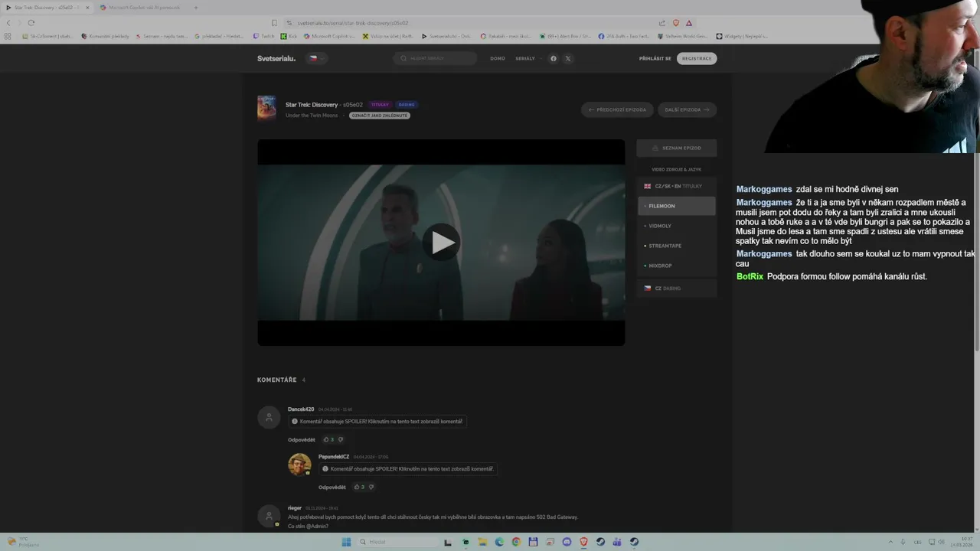The width and height of the screenshot is (980, 551).
Task: Open the Svetserialu bookmark in bookmarks bar
Action: [447, 36]
